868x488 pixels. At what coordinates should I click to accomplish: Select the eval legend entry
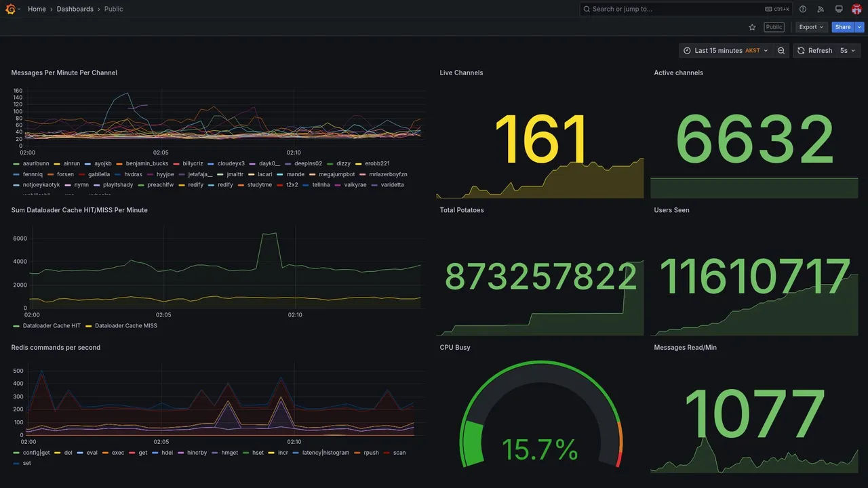coord(92,453)
